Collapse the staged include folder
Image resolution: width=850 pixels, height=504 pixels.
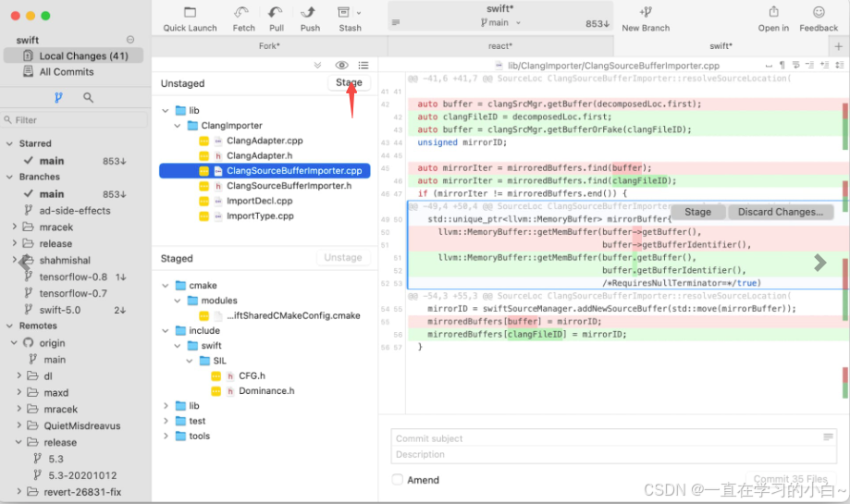[166, 330]
